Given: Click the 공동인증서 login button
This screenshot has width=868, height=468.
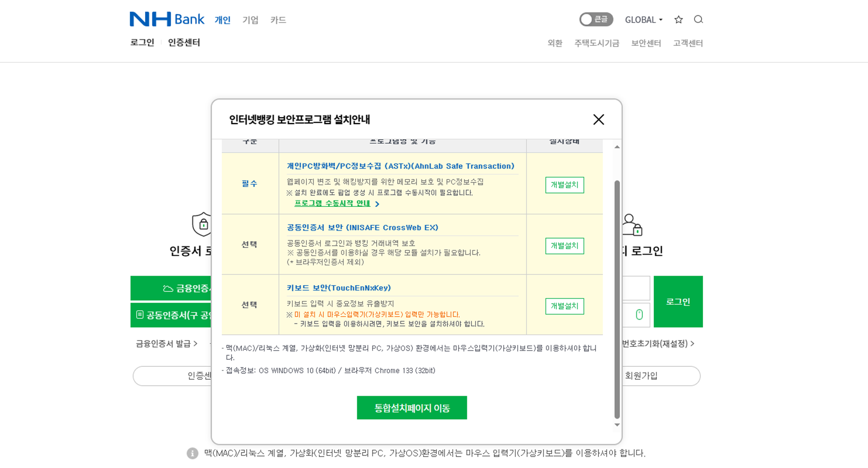Looking at the screenshot, I should tap(171, 315).
